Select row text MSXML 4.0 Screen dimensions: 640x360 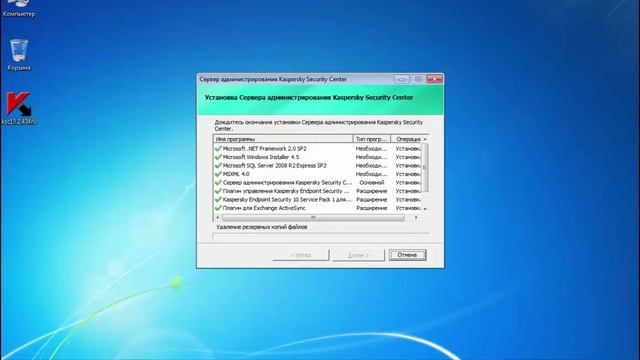point(236,174)
